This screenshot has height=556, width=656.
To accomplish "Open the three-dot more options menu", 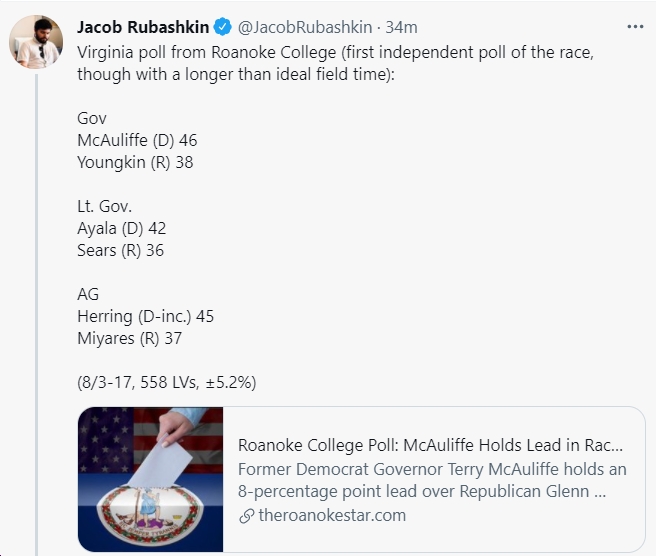I will (635, 27).
